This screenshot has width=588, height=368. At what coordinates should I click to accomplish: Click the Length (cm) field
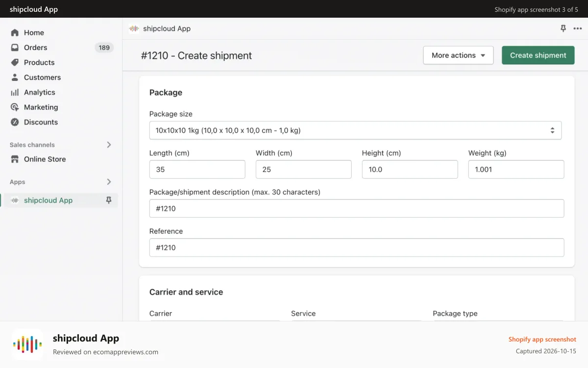point(197,169)
